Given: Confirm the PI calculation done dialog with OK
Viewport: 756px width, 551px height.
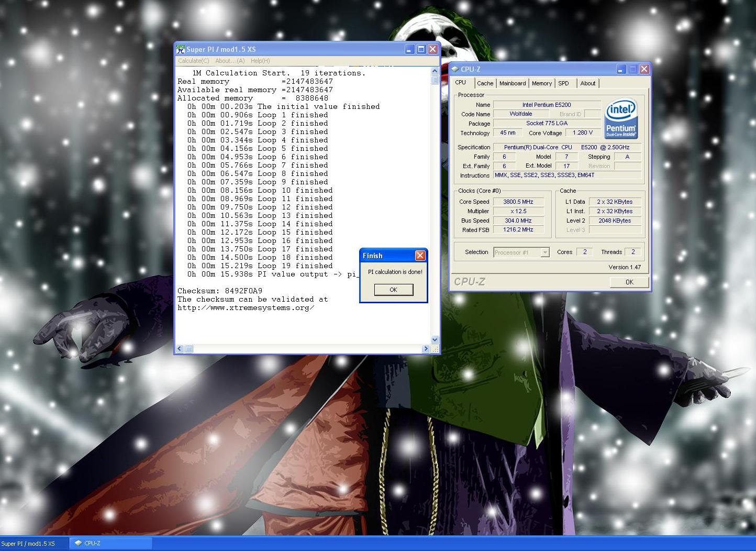Looking at the screenshot, I should 394,290.
